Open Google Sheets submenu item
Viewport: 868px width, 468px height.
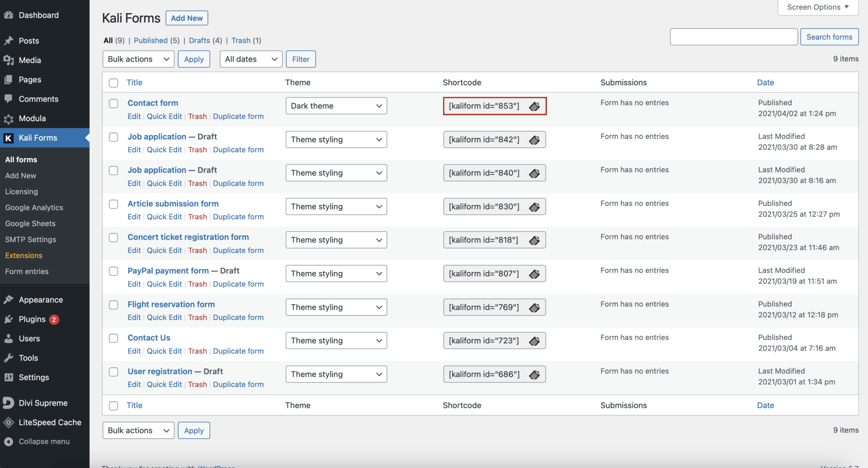click(x=30, y=223)
